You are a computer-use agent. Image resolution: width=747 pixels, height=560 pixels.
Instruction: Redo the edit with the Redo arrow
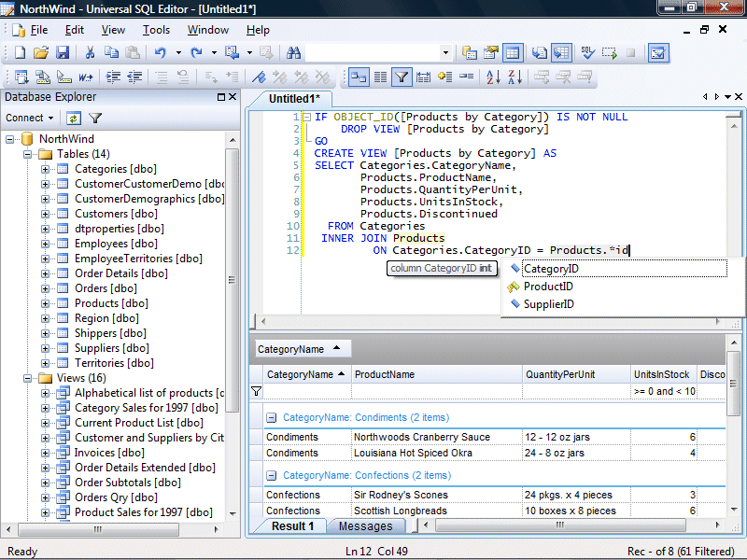[x=196, y=52]
